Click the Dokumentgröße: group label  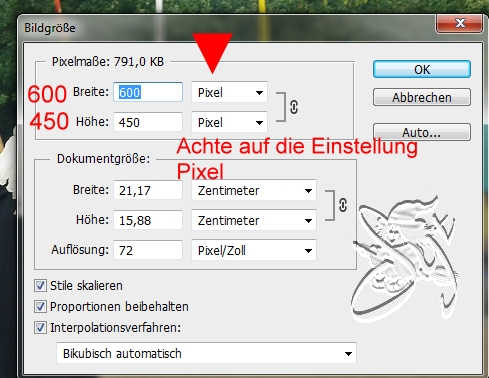[x=104, y=159]
